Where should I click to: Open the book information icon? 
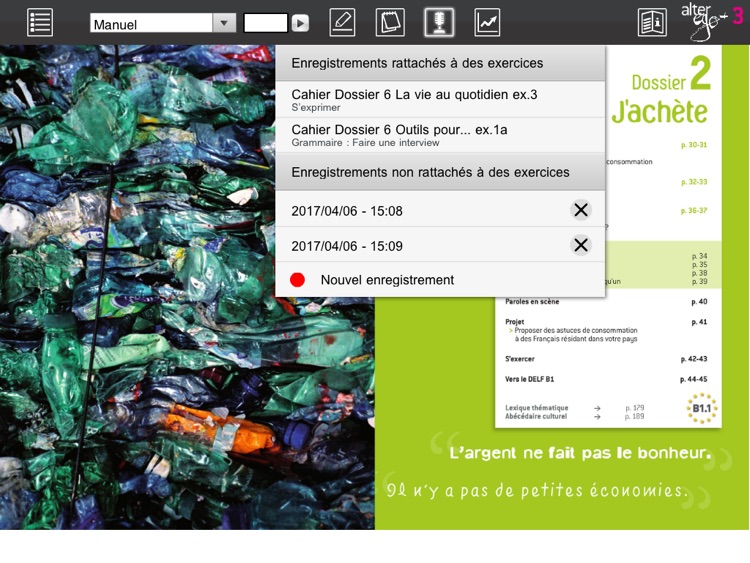652,22
